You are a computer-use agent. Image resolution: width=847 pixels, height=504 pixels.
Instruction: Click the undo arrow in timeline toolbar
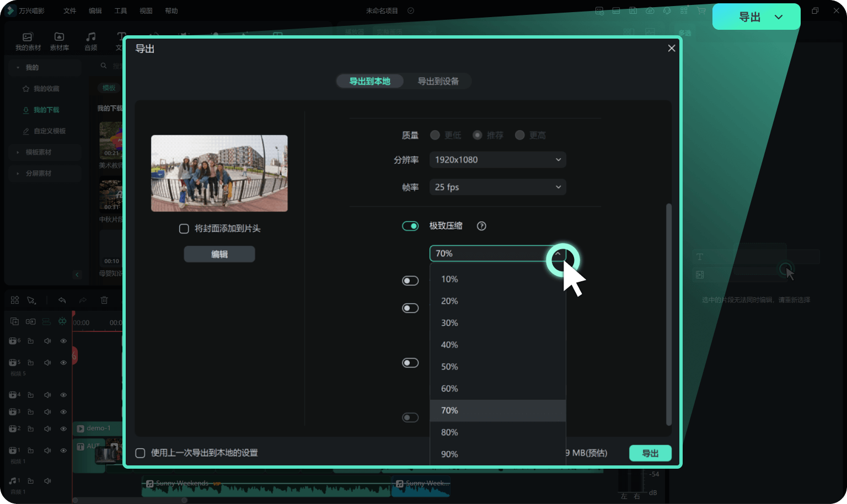coord(62,301)
